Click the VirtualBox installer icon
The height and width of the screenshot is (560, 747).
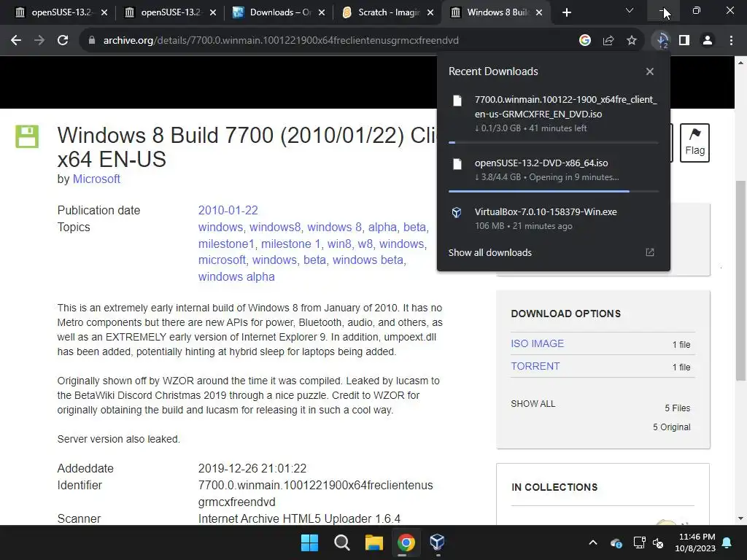point(457,212)
